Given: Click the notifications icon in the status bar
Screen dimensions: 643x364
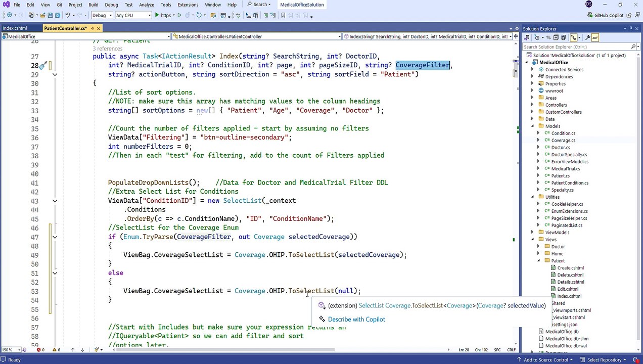Looking at the screenshot, I should pos(637,359).
